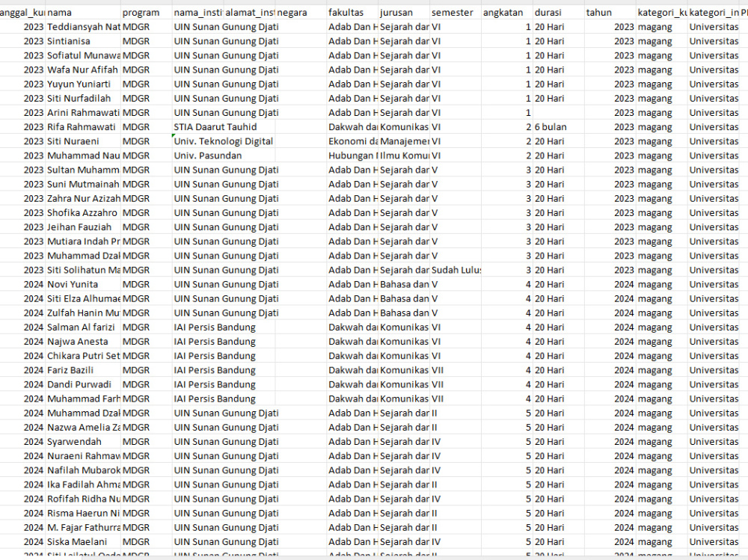Select the cell 'Dandi Purwadi'

coord(83,384)
